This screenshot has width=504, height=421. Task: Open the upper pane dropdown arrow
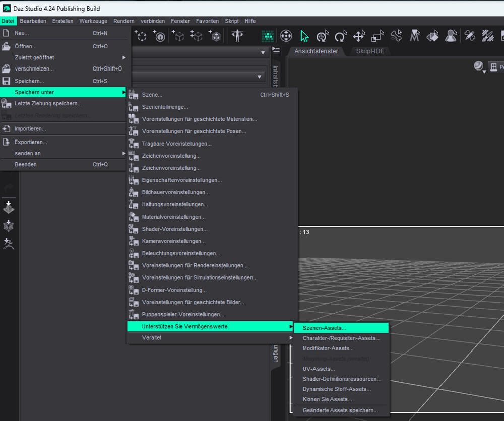[x=263, y=52]
